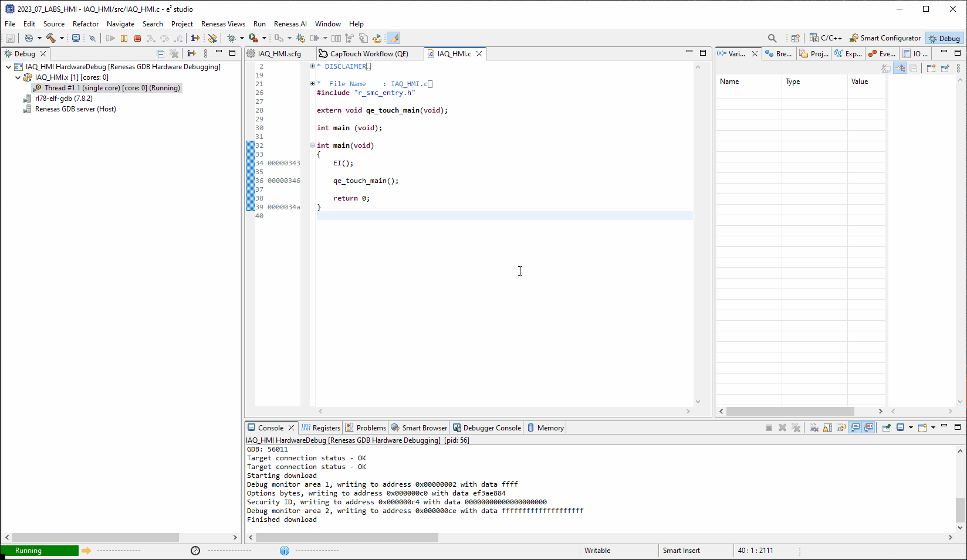Open the Smart Configurator perspective
Viewport: 967px width, 560px height.
(x=885, y=38)
